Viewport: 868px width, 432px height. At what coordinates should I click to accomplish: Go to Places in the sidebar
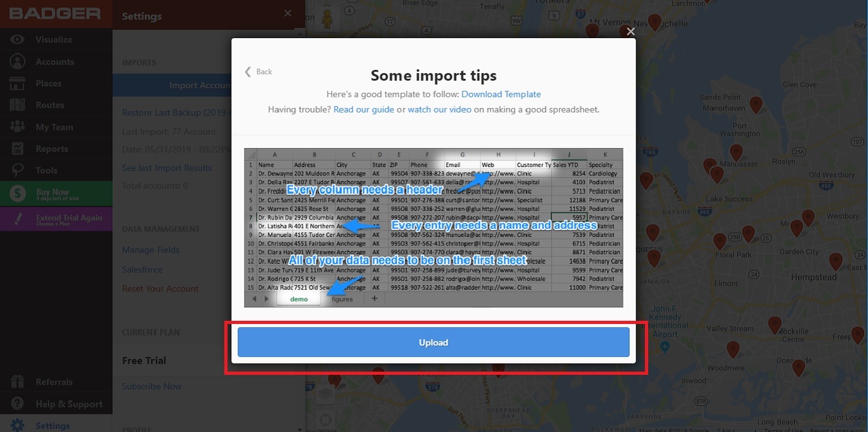(56, 83)
